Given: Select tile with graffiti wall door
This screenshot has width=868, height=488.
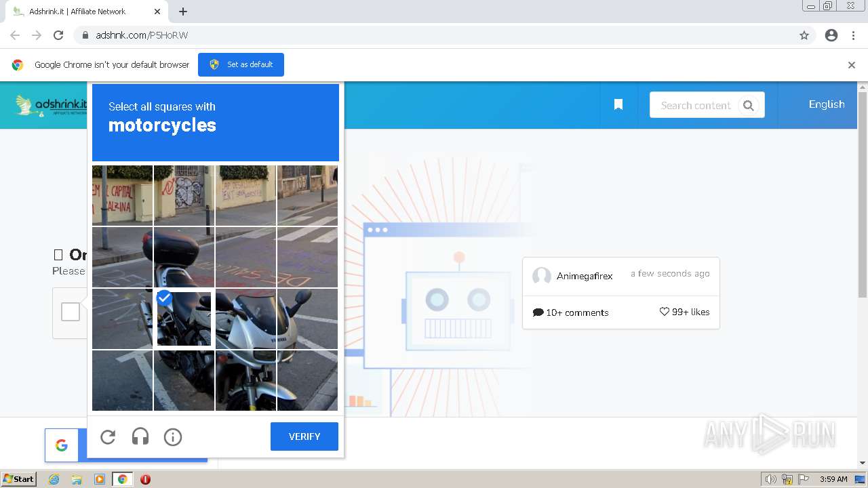Looking at the screenshot, I should [184, 195].
